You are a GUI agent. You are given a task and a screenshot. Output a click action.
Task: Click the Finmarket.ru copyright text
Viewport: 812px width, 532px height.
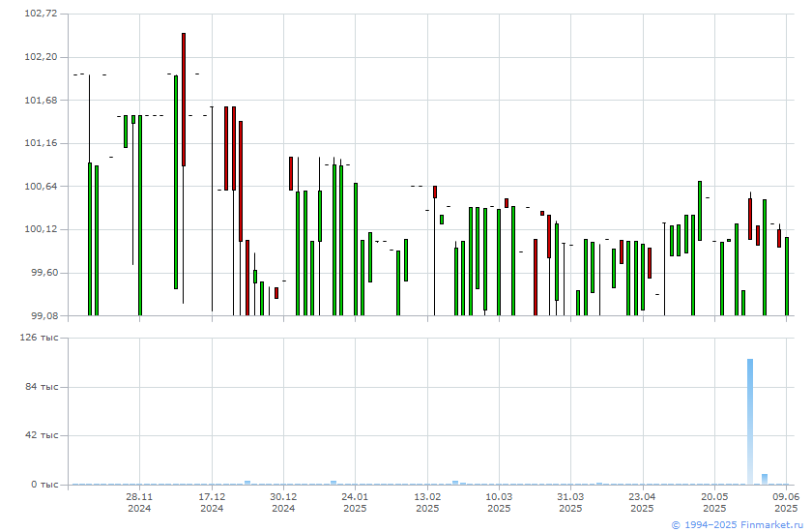(x=737, y=525)
